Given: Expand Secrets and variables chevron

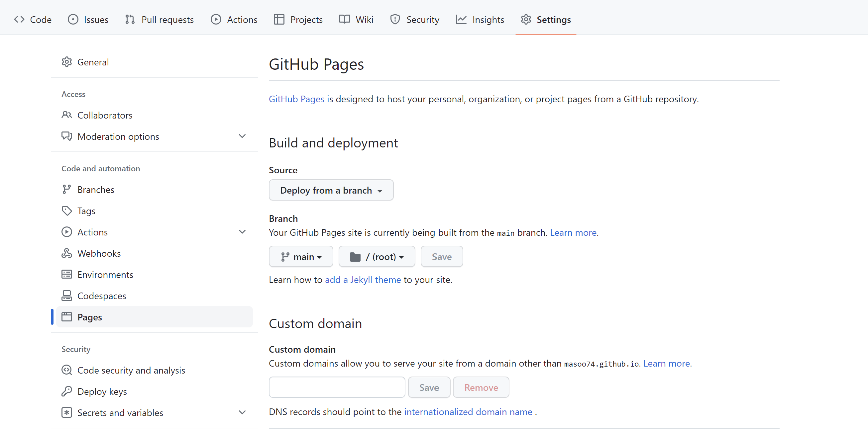Looking at the screenshot, I should click(242, 412).
